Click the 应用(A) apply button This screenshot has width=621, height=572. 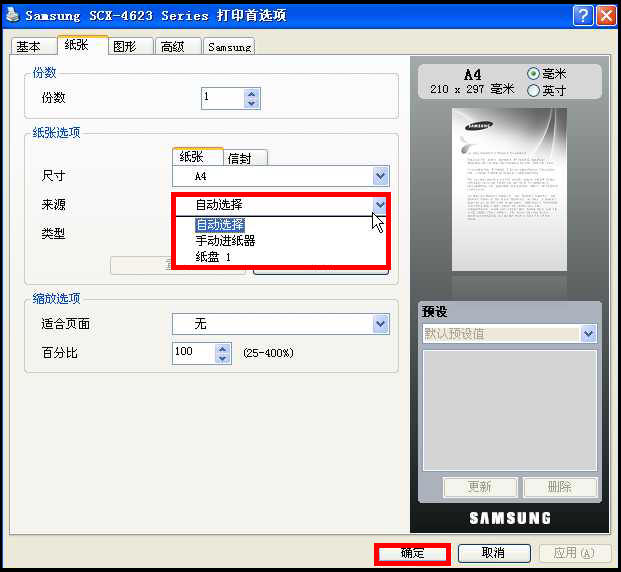tap(574, 553)
